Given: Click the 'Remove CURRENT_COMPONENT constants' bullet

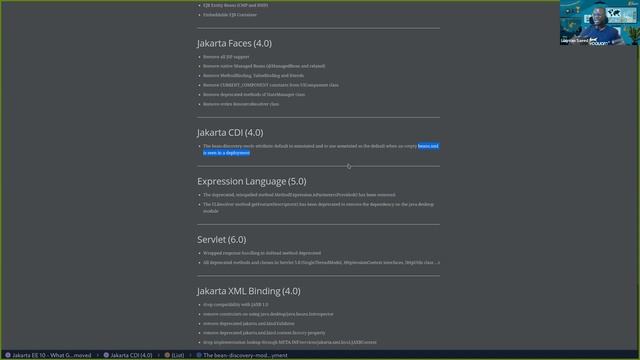Looking at the screenshot, I should (271, 85).
